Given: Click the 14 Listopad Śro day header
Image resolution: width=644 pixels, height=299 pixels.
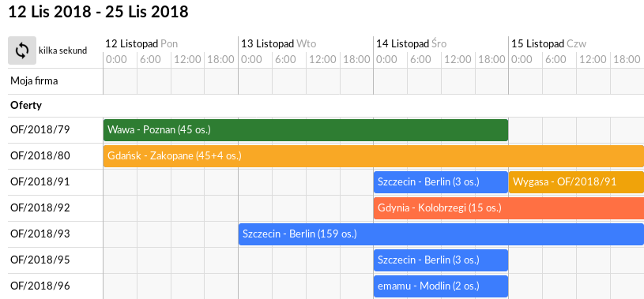Looking at the screenshot, I should (412, 43).
